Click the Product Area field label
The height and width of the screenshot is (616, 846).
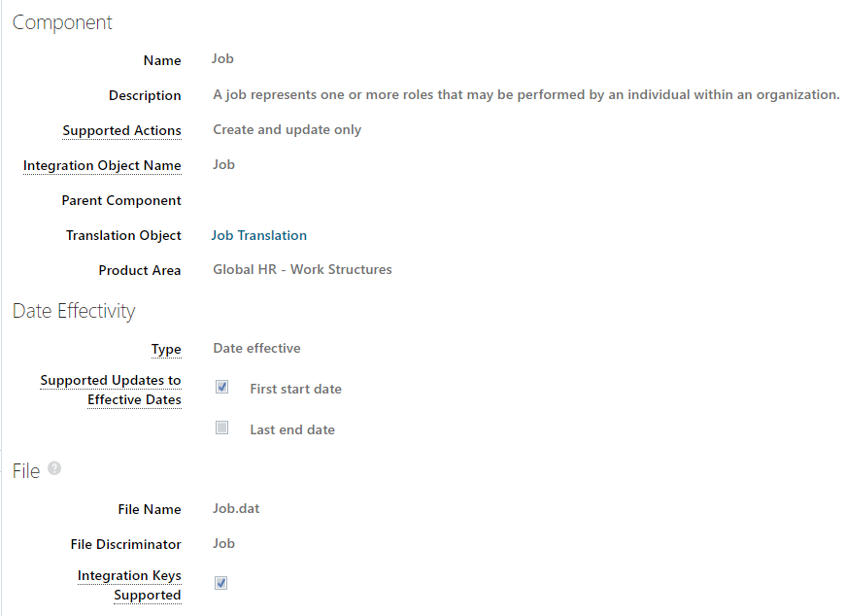(139, 270)
